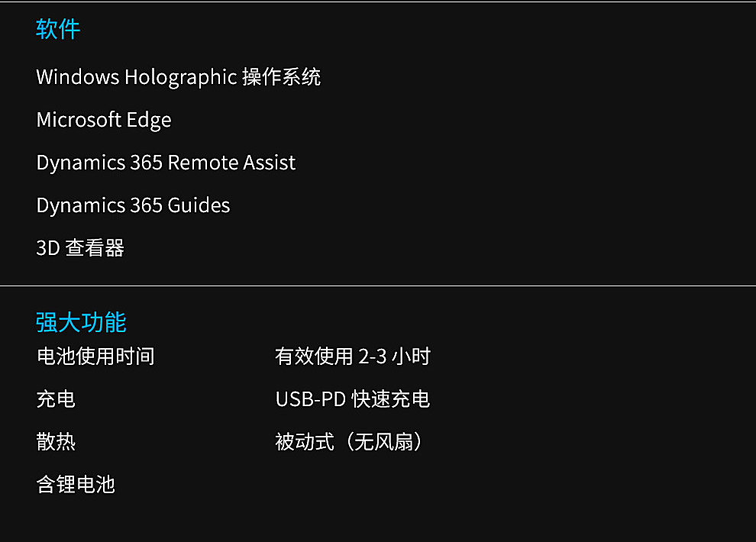Click Dynamics 365 on the Guides line
Image resolution: width=756 pixels, height=542 pixels.
99,205
